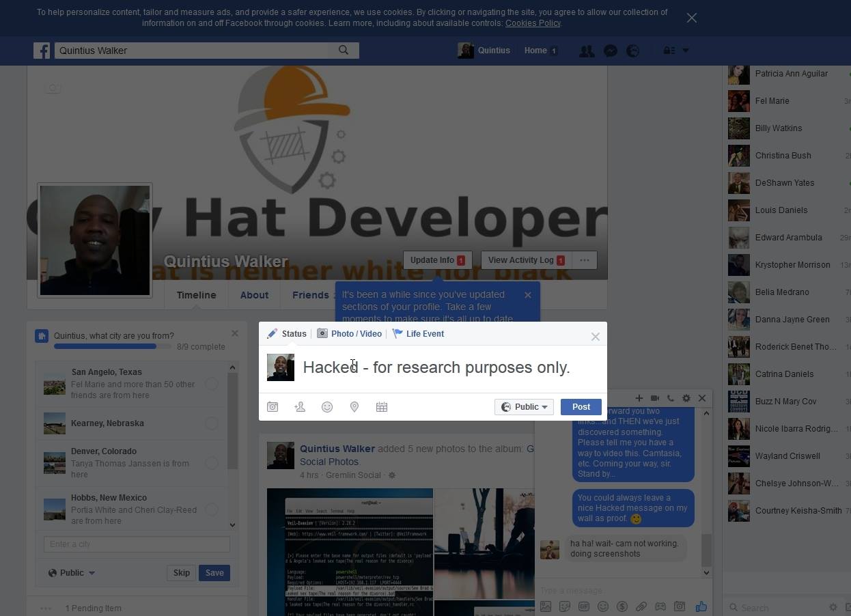Click the profile picture thumbnail
Viewport: 851px width, 616px height.
tap(95, 240)
